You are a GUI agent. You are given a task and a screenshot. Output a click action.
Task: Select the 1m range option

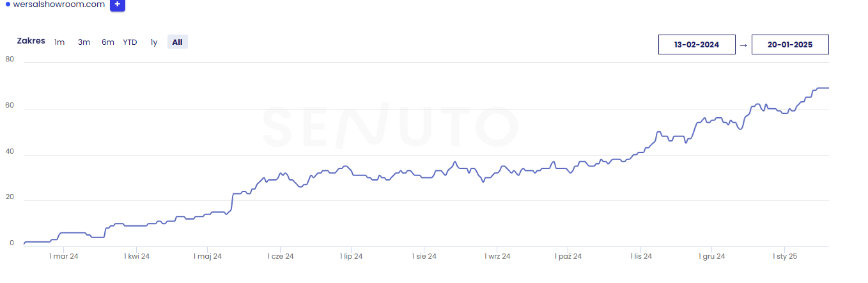59,42
